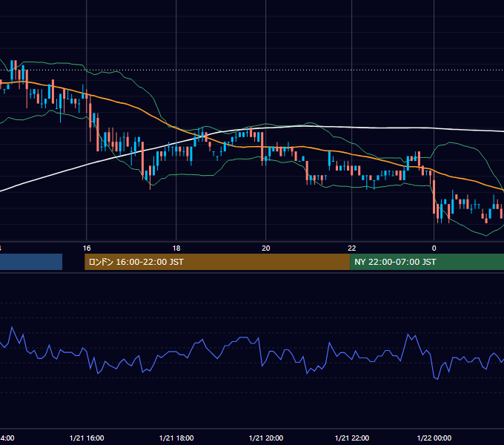Click the 0 hour axis label

coord(434,248)
